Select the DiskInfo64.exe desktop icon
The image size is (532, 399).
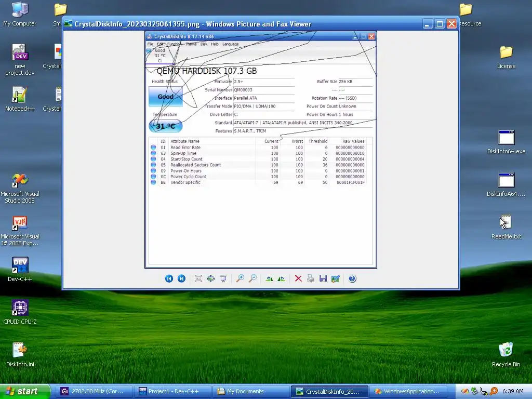[x=506, y=142]
